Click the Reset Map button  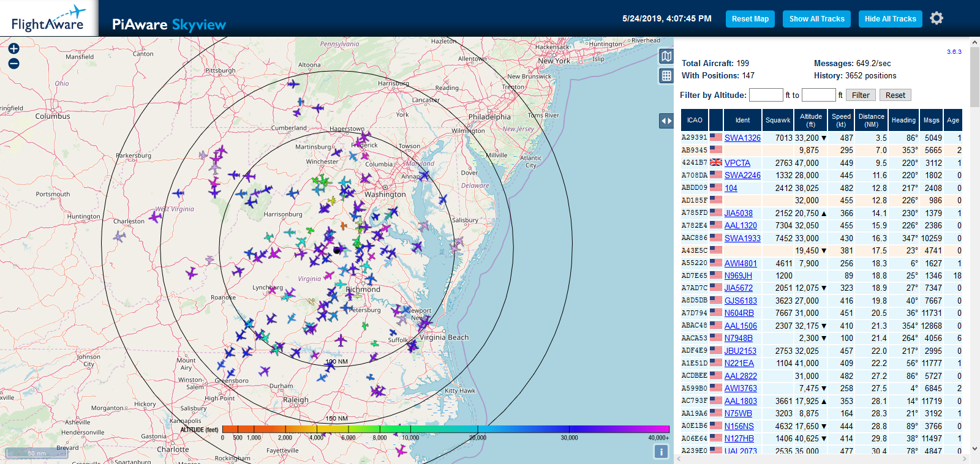coord(750,19)
